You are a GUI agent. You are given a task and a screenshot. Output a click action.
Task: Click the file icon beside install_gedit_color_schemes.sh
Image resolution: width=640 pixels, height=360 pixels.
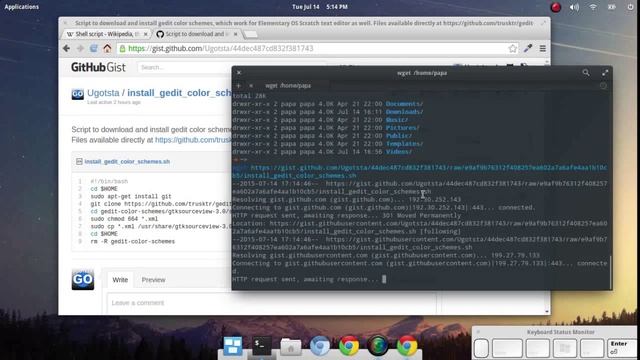pyautogui.click(x=79, y=162)
